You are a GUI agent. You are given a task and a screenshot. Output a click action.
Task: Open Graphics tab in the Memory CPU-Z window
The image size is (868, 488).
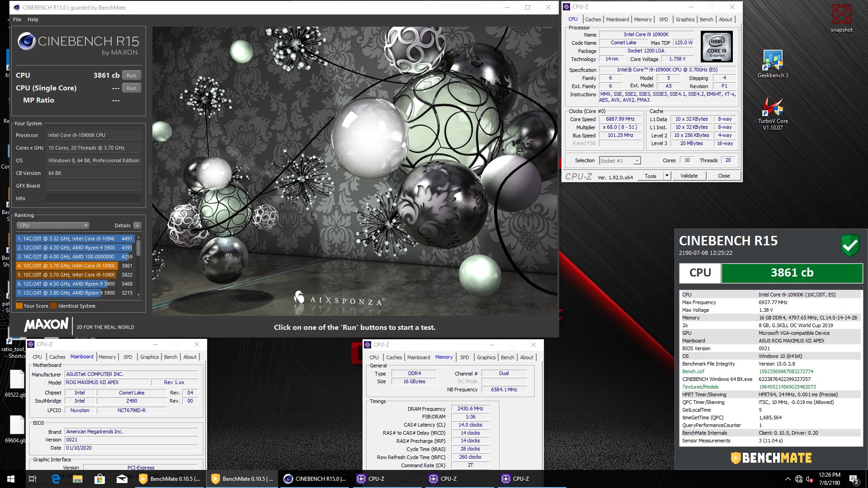[x=486, y=357]
